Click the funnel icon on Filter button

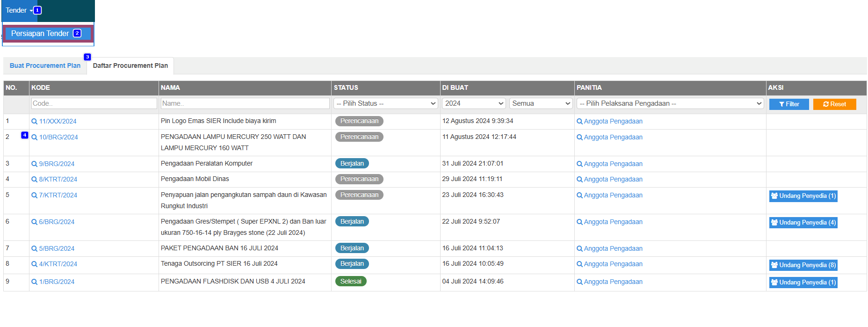point(781,104)
